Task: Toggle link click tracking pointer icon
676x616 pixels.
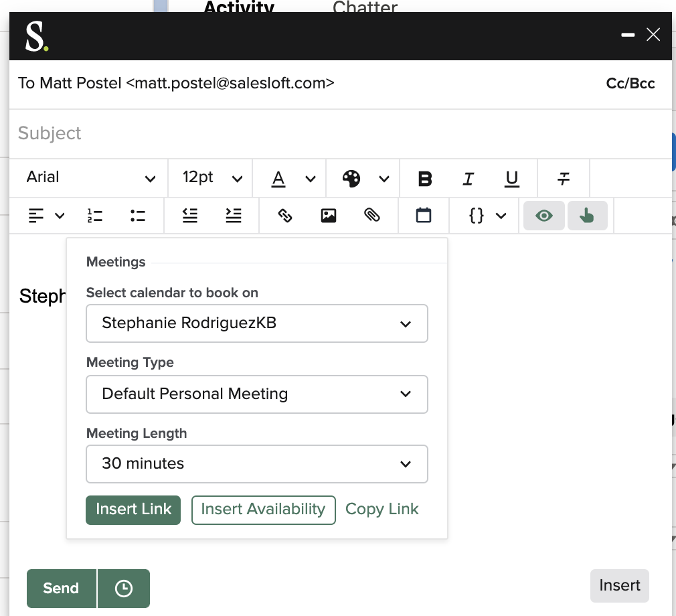Action: (587, 216)
